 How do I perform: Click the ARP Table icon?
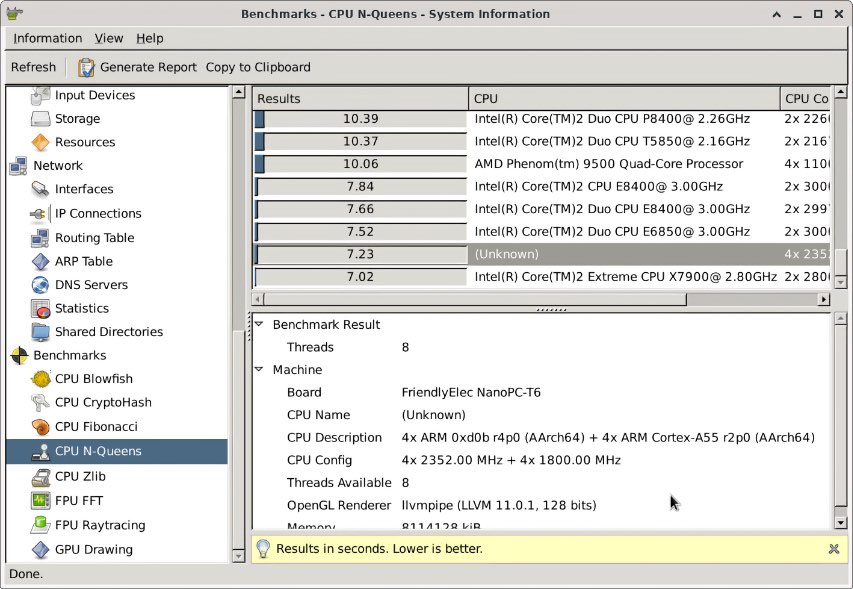pyautogui.click(x=41, y=261)
